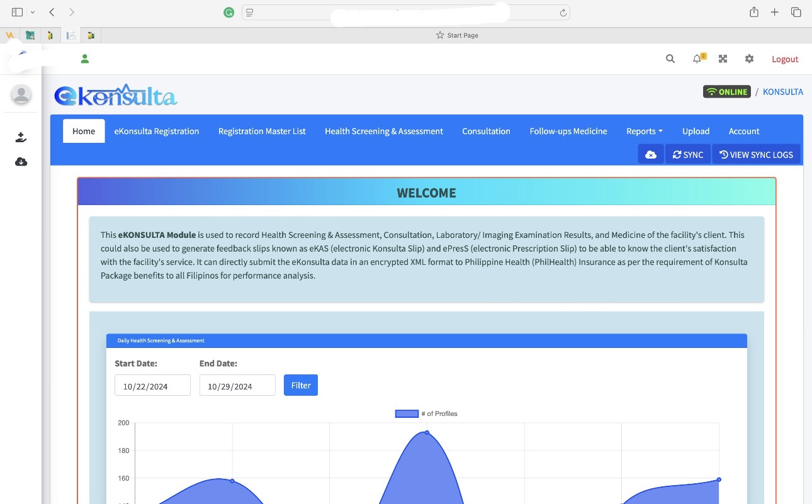Open the notifications bell
The image size is (812, 504).
pyautogui.click(x=697, y=59)
